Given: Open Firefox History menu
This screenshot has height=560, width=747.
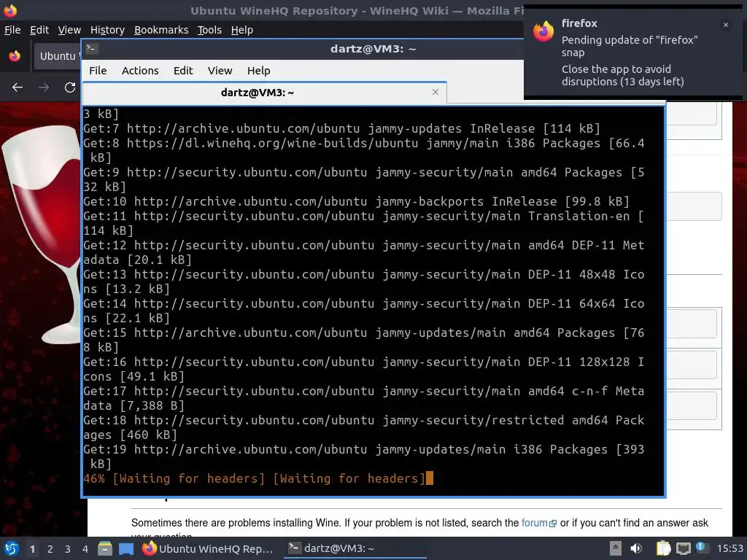Looking at the screenshot, I should [107, 30].
